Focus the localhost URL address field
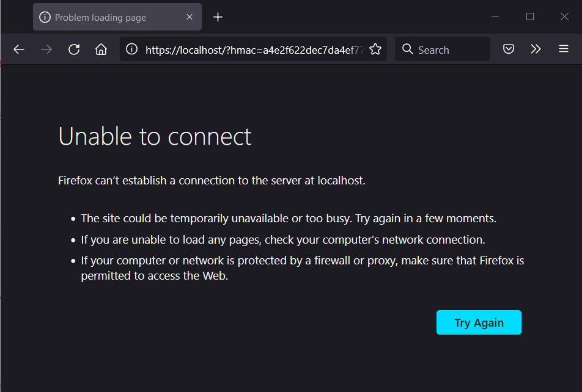 click(x=254, y=49)
